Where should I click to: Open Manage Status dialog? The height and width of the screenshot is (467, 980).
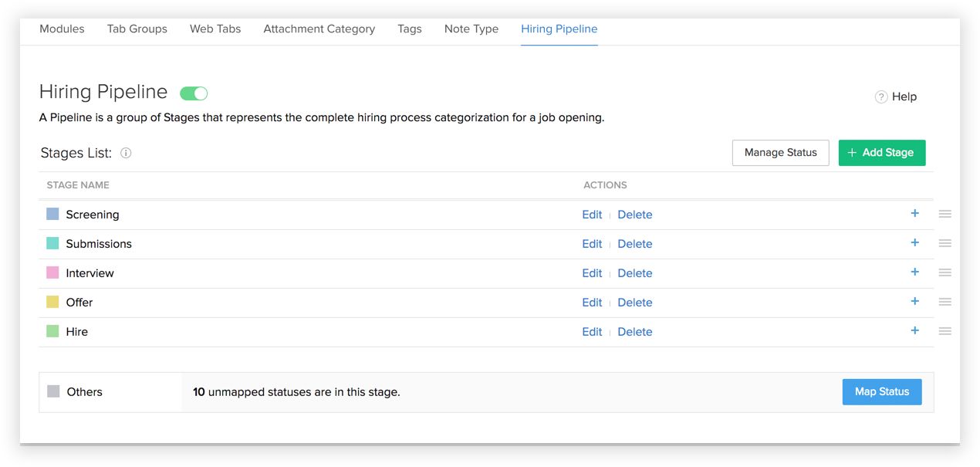(x=780, y=153)
